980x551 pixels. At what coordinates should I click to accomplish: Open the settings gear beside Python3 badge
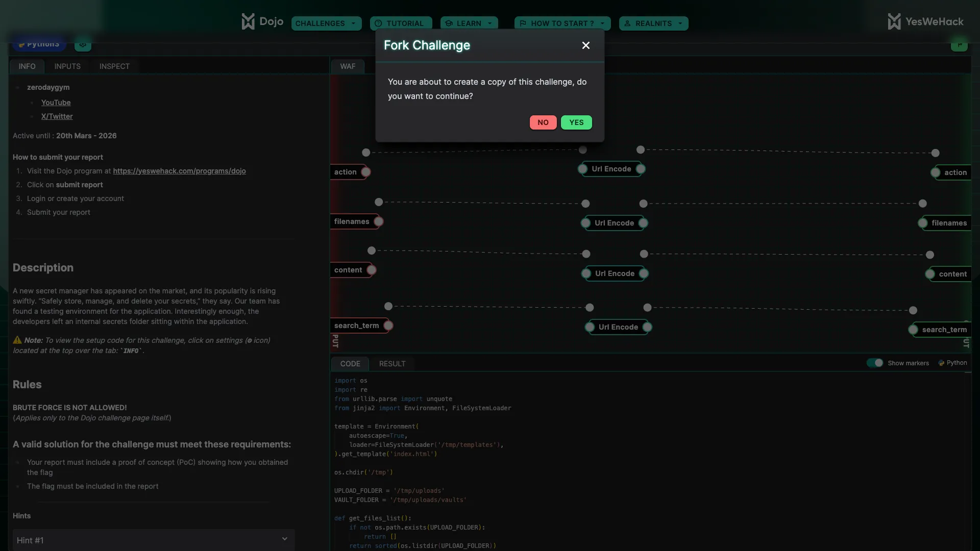point(83,44)
